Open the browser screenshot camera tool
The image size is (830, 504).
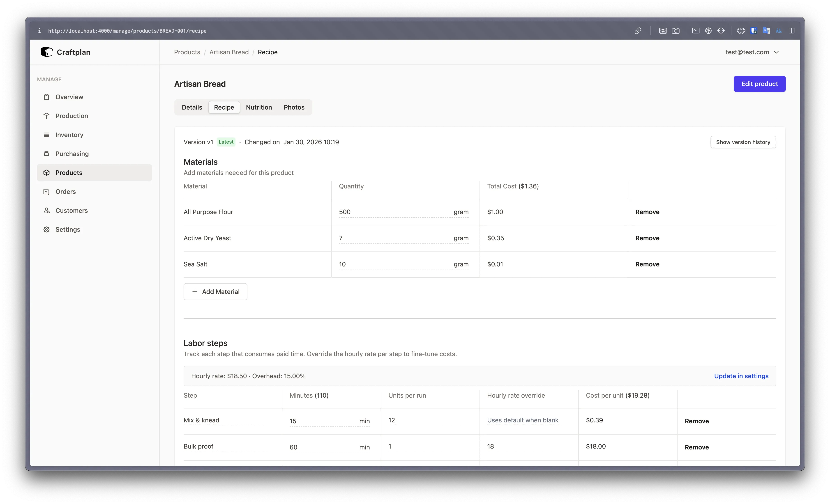pyautogui.click(x=676, y=31)
